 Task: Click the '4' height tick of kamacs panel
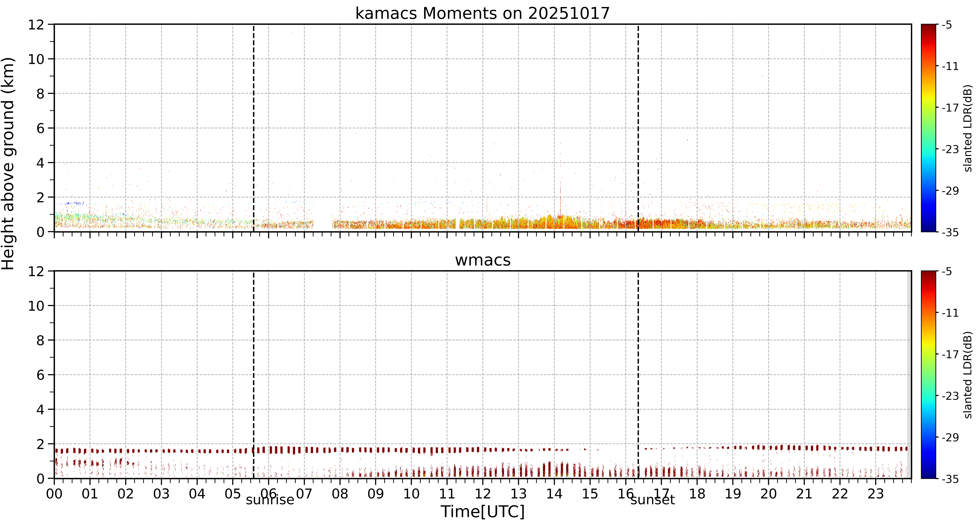(x=40, y=163)
